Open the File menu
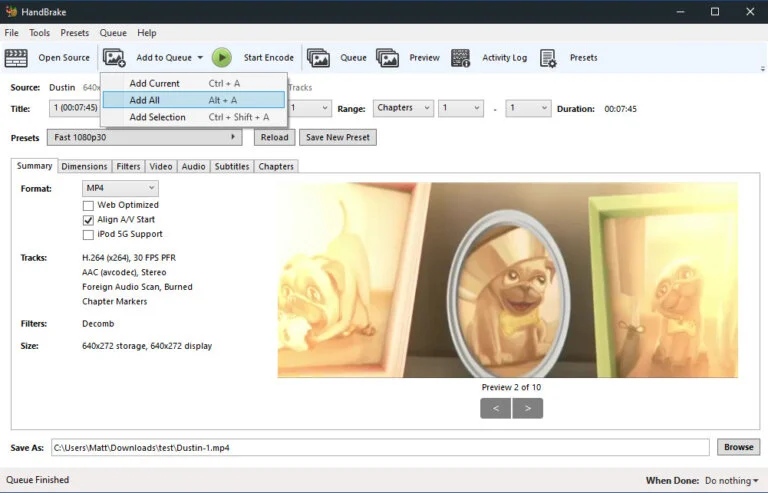This screenshot has width=768, height=493. click(11, 33)
